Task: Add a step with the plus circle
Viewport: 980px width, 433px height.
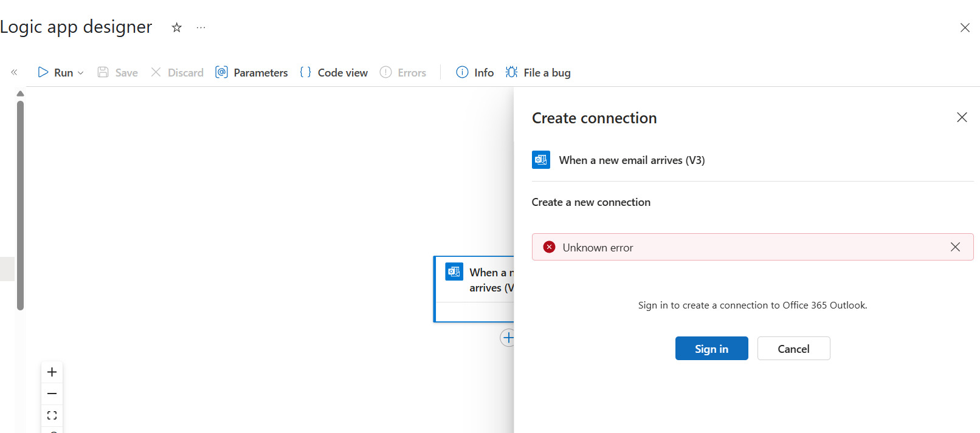Action: pos(508,338)
